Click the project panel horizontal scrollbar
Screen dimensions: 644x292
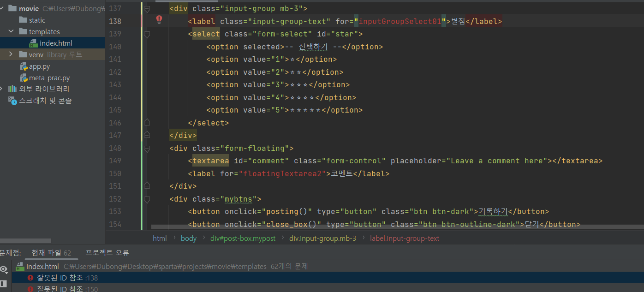pyautogui.click(x=25, y=240)
